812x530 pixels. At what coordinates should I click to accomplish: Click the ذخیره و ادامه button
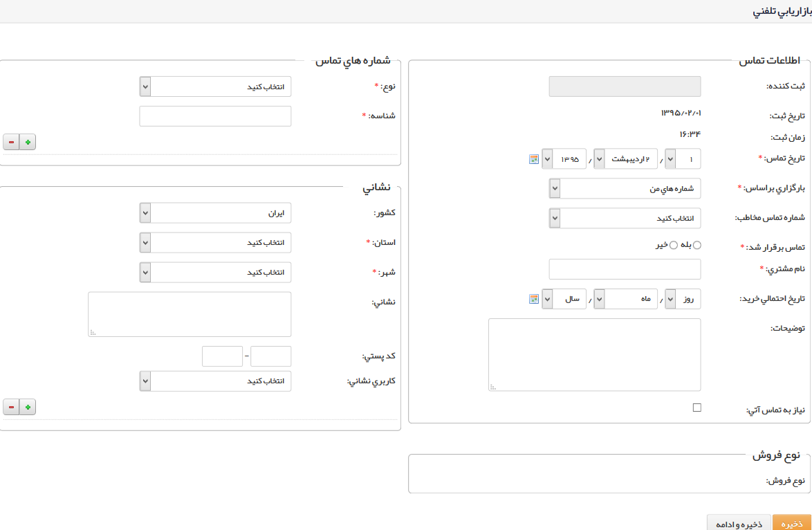(739, 523)
